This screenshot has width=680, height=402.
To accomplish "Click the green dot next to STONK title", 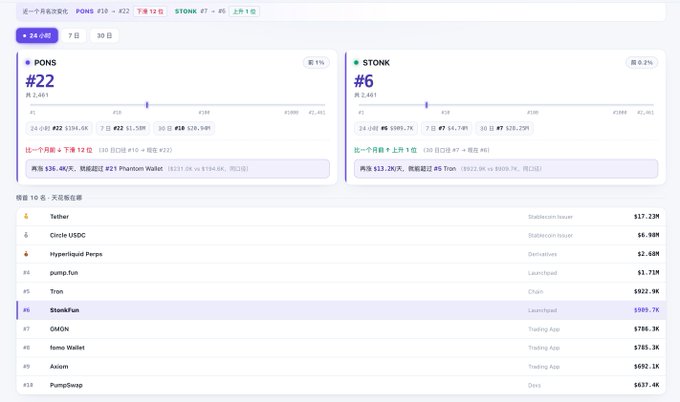I will (356, 62).
